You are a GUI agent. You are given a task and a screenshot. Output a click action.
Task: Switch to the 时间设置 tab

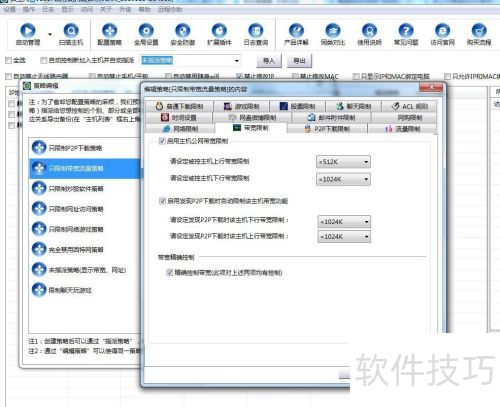[179, 118]
